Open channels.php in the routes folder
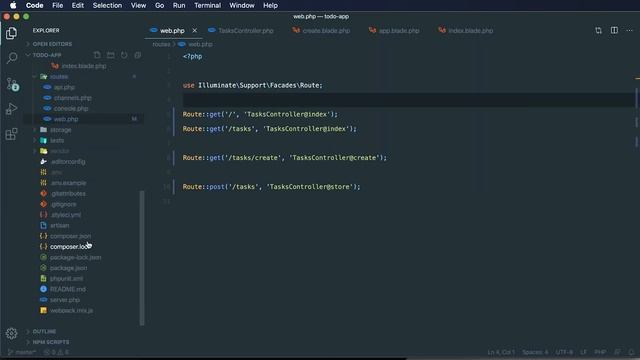Viewport: 640px width, 360px height. coord(72,98)
